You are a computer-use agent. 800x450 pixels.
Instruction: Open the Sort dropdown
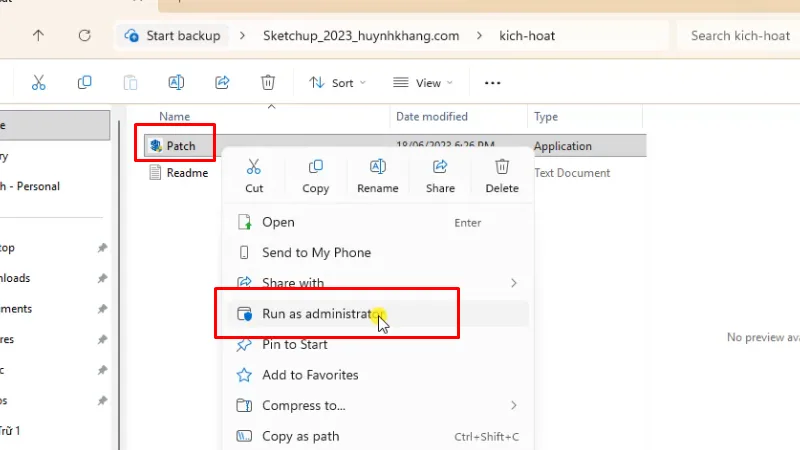(337, 83)
